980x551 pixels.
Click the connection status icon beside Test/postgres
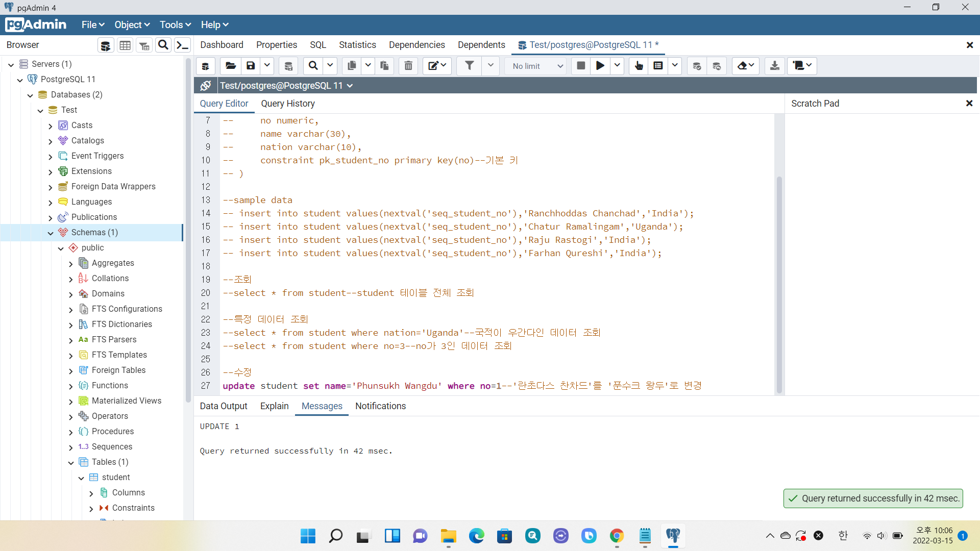coord(206,86)
